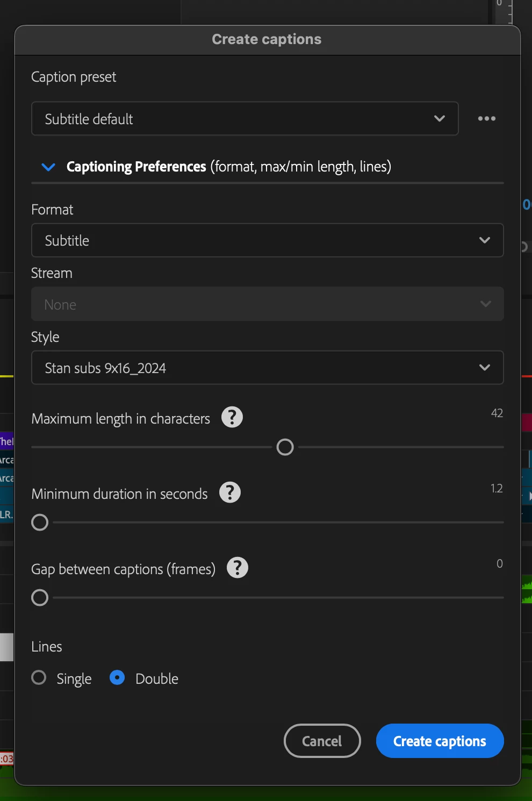532x801 pixels.
Task: Open the Style dropdown Stan subs 9x16_2024
Action: [x=267, y=368]
